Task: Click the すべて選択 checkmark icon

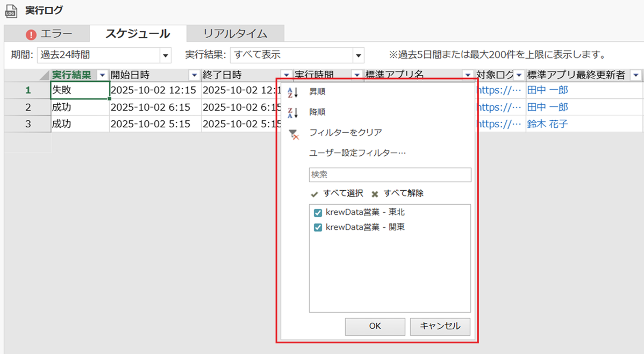Action: (x=314, y=194)
